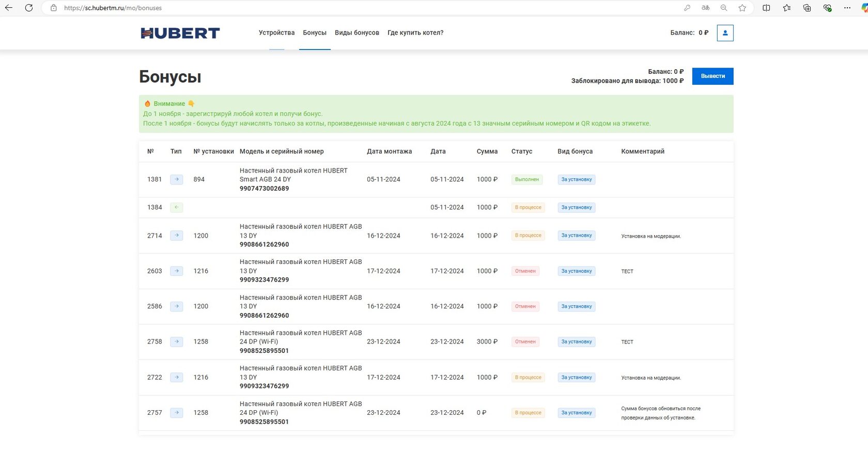The image size is (868, 451).
Task: Click the header Баланс: 0 ₽ text
Action: click(689, 33)
